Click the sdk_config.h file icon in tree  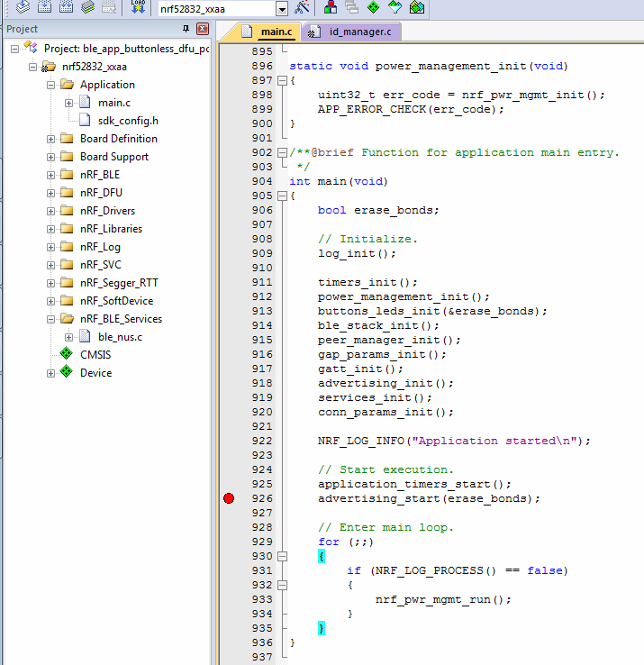(x=85, y=120)
